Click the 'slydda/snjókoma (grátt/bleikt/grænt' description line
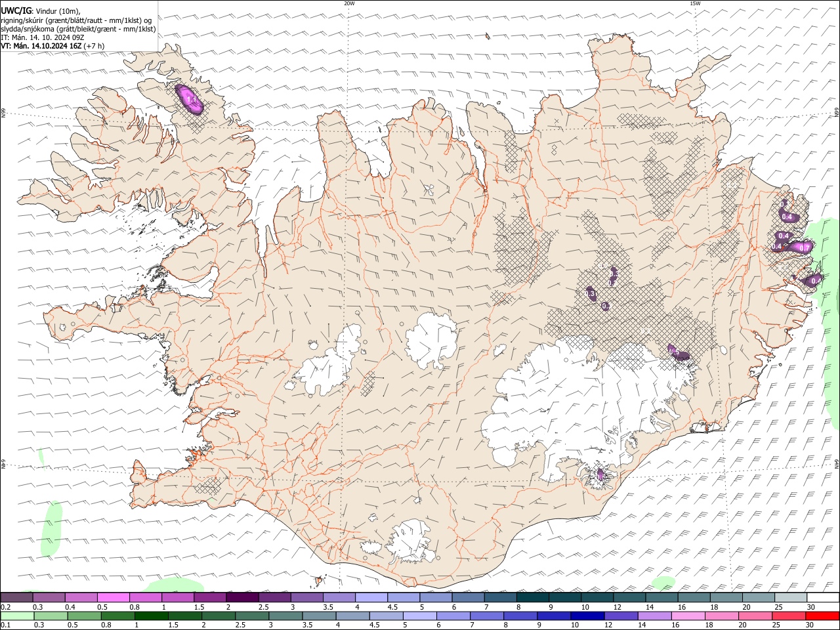The width and height of the screenshot is (840, 630). coord(78,29)
